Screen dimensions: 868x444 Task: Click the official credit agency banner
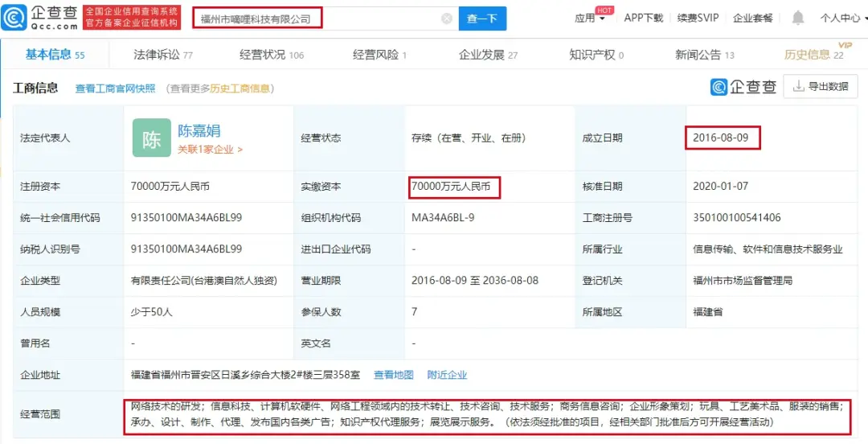point(132,18)
